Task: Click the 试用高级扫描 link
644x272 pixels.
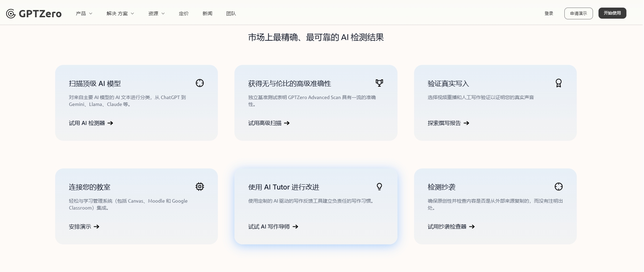Action: (269, 123)
